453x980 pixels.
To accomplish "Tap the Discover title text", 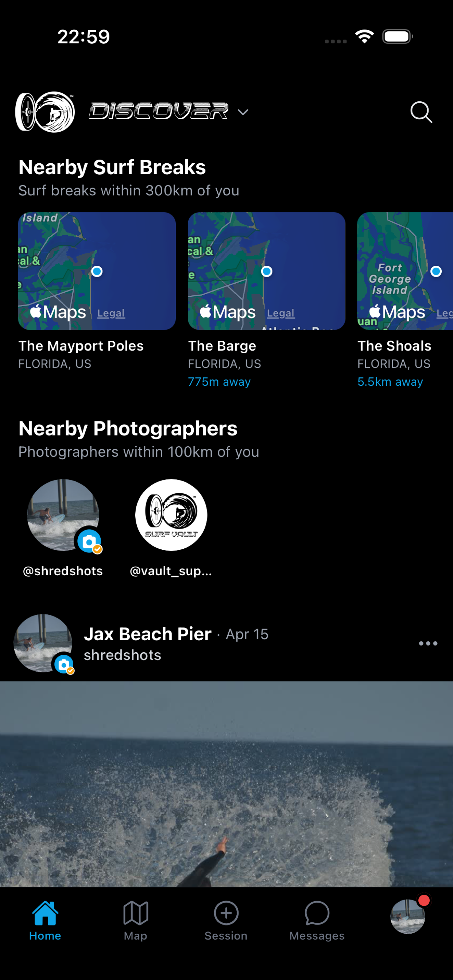I will coord(158,111).
